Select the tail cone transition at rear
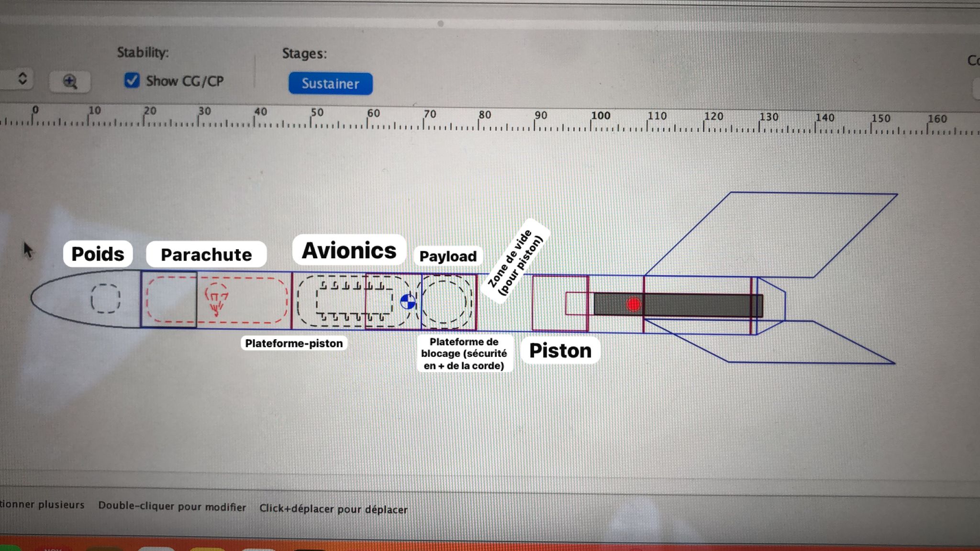 771,306
